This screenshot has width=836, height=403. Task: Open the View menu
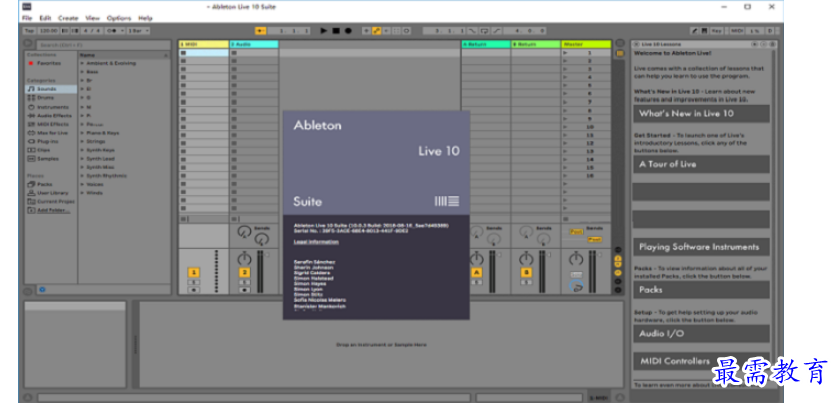92,18
